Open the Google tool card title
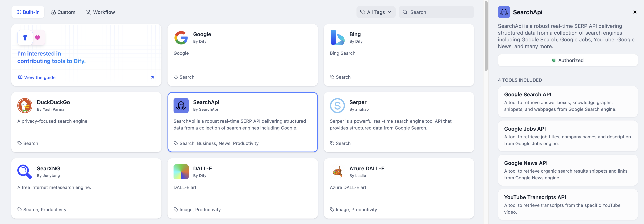The image size is (644, 224). click(202, 34)
